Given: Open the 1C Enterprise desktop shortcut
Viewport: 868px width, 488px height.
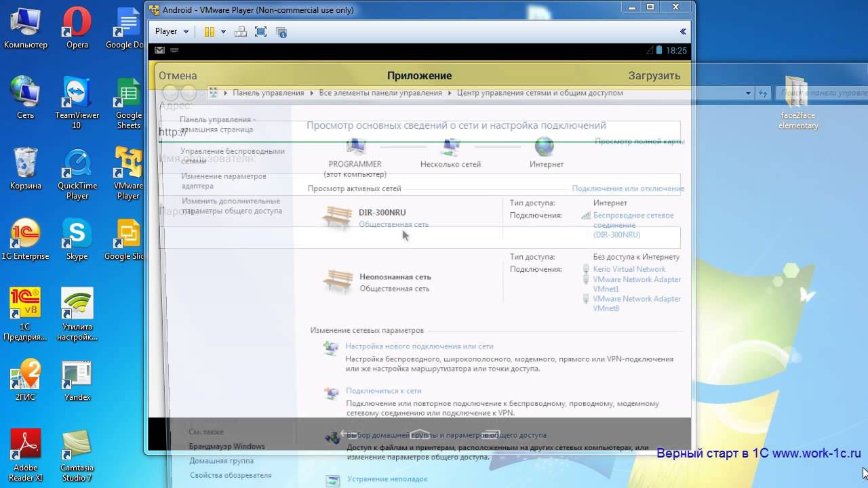Looking at the screenshot, I should [x=26, y=239].
